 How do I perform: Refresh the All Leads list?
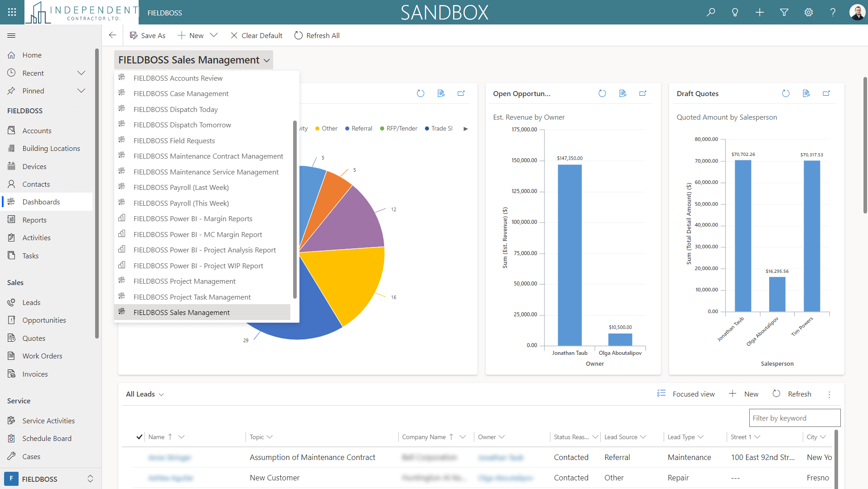[792, 394]
